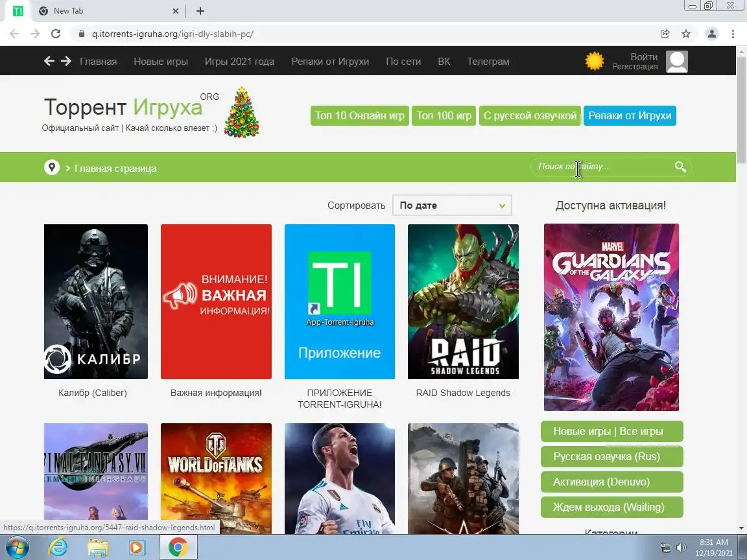Open the WWII soldiers game cover thumbnail

pyautogui.click(x=463, y=478)
